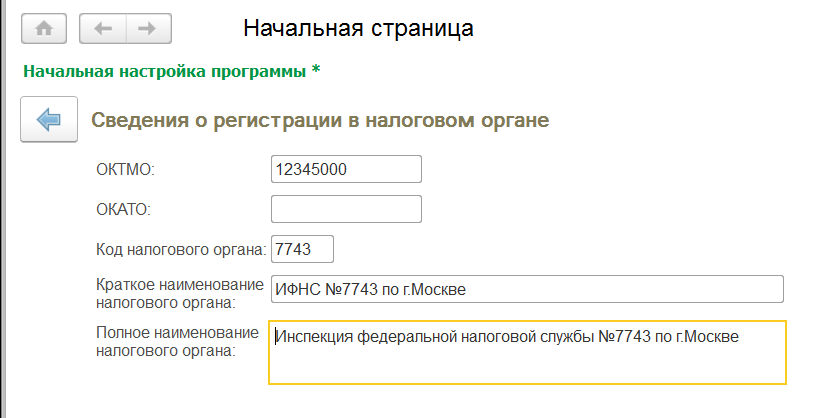The height and width of the screenshot is (418, 829).
Task: Click the ОКТМО input field
Action: tap(346, 169)
